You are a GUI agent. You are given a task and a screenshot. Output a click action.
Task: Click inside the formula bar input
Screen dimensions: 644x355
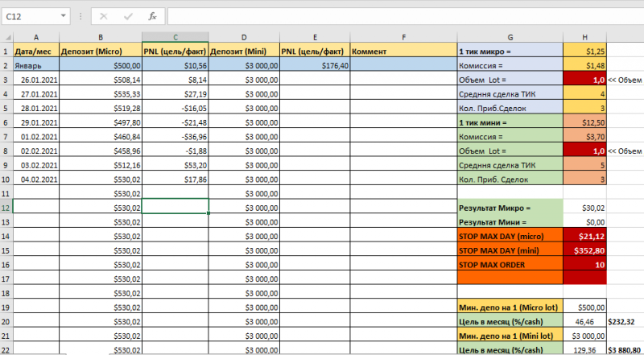406,16
